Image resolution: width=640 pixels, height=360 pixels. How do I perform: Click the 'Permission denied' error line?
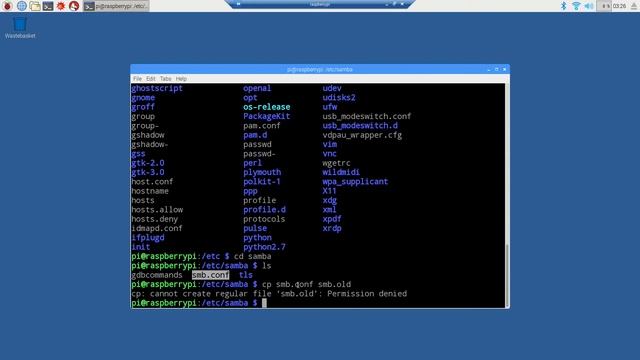tap(269, 293)
